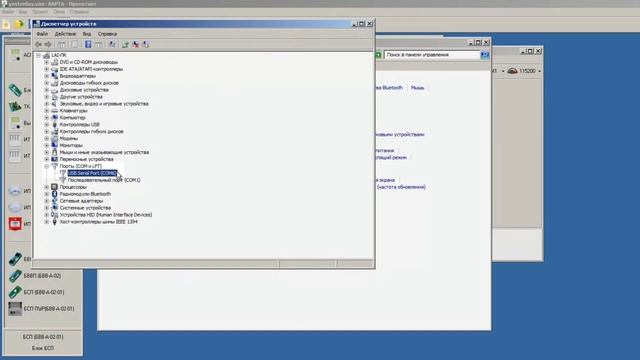This screenshot has width=640, height=360.
Task: Open (частота обновления) link in Control Panel
Action: tap(401, 187)
